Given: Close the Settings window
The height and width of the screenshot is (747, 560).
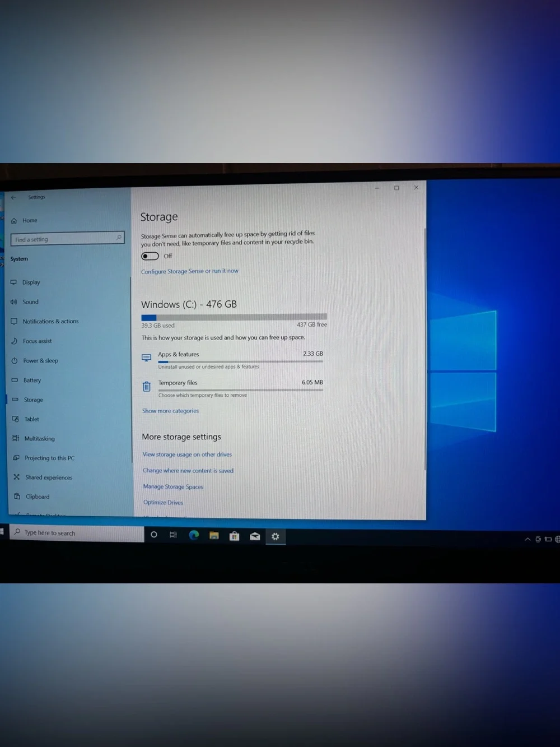Looking at the screenshot, I should (x=416, y=188).
